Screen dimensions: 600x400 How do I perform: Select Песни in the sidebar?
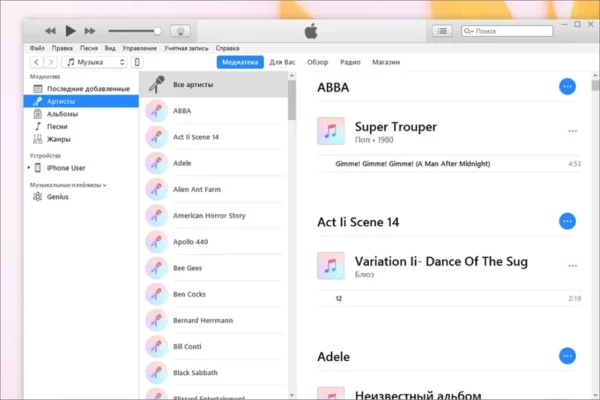[x=81, y=127]
